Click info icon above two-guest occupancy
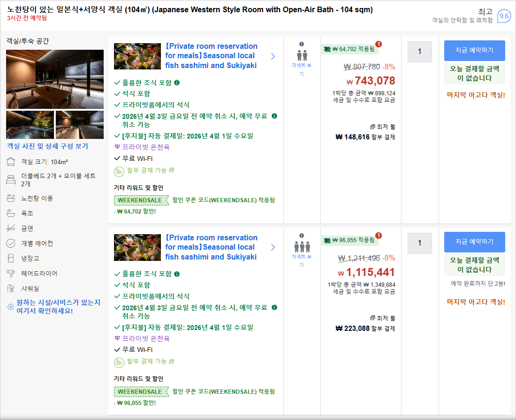 tap(302, 44)
